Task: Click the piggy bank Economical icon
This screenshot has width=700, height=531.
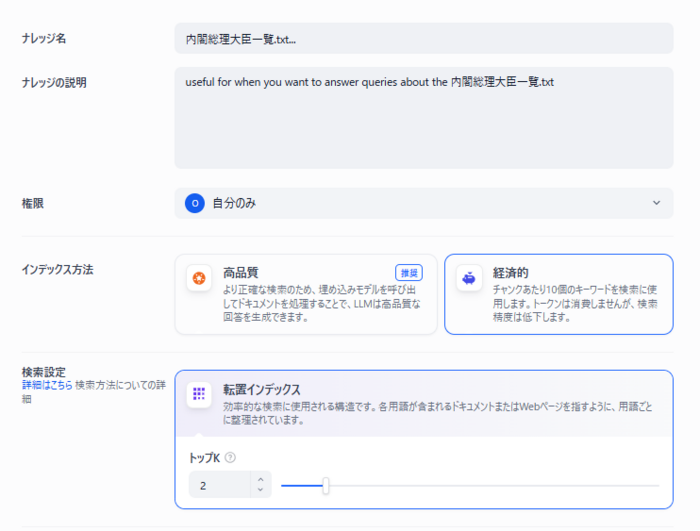Action: point(469,278)
